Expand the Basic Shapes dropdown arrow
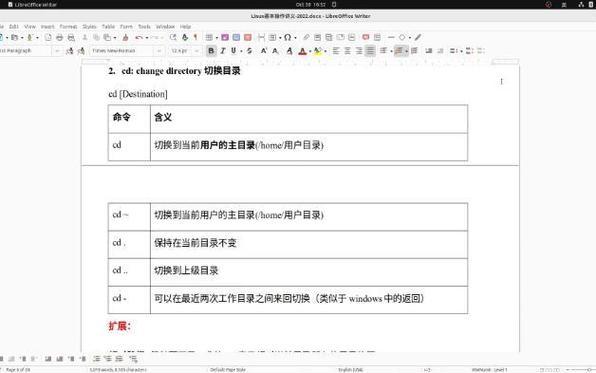Image resolution: width=596 pixels, height=373 pixels. tap(410, 38)
